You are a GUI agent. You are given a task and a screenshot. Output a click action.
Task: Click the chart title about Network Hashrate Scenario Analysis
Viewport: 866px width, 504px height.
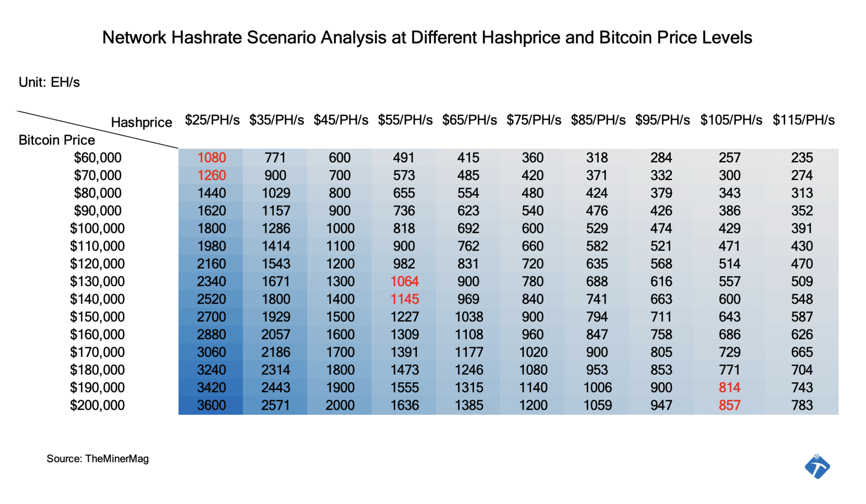[427, 38]
